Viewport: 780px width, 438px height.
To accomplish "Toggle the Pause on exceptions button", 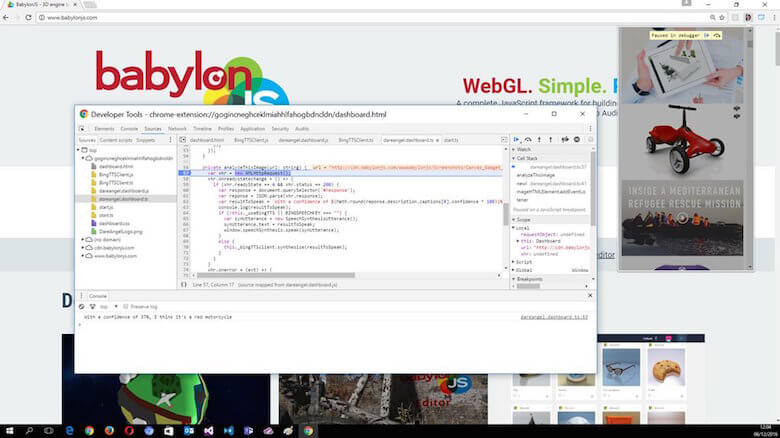I will (x=579, y=140).
